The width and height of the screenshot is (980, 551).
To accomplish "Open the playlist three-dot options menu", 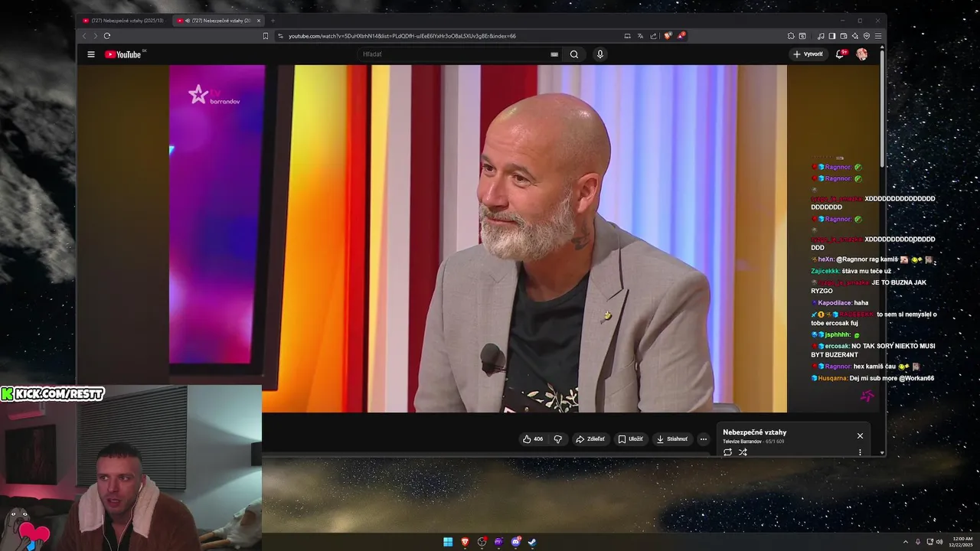I will (x=860, y=452).
